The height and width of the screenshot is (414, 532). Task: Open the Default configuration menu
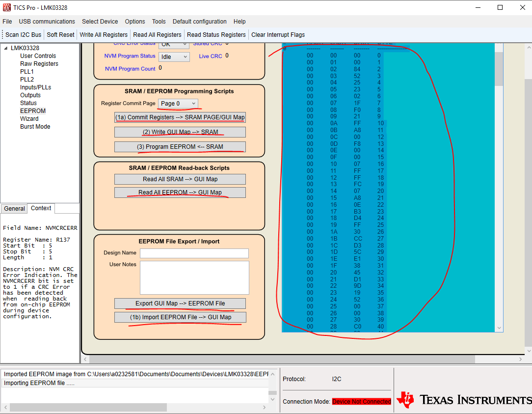point(199,22)
